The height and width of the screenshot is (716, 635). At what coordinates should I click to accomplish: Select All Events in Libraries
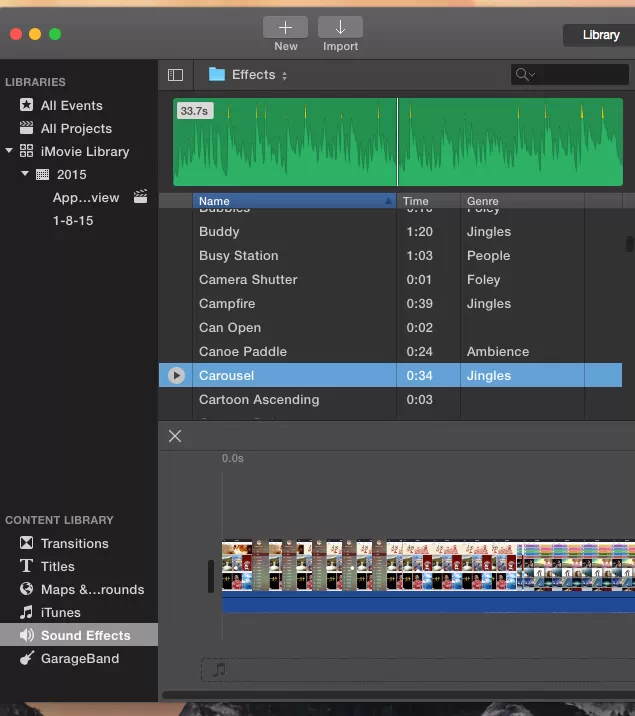pyautogui.click(x=72, y=105)
